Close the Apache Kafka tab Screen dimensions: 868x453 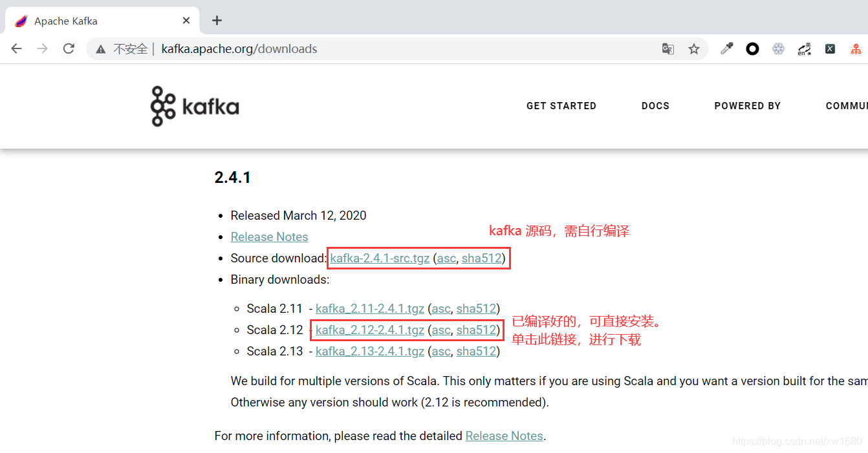(186, 21)
